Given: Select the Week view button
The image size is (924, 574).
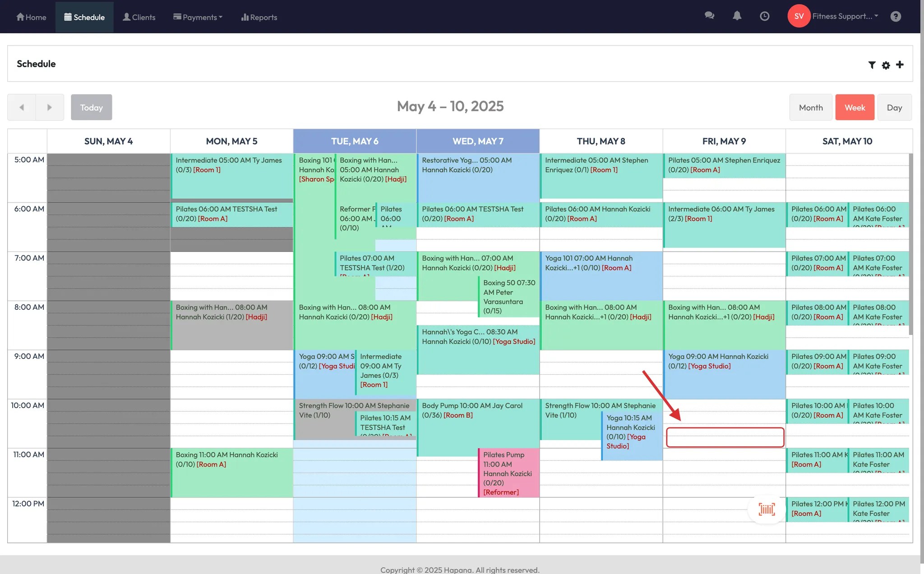Looking at the screenshot, I should tap(855, 107).
